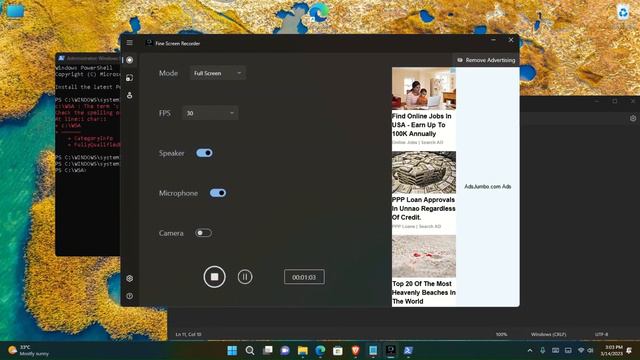Open File Explorer from the taskbar
This screenshot has width=640, height=360.
pyautogui.click(x=302, y=350)
